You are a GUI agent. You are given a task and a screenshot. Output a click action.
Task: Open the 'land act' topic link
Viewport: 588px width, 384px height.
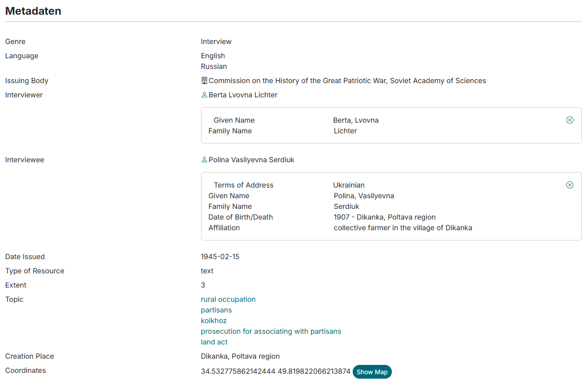pyautogui.click(x=214, y=342)
